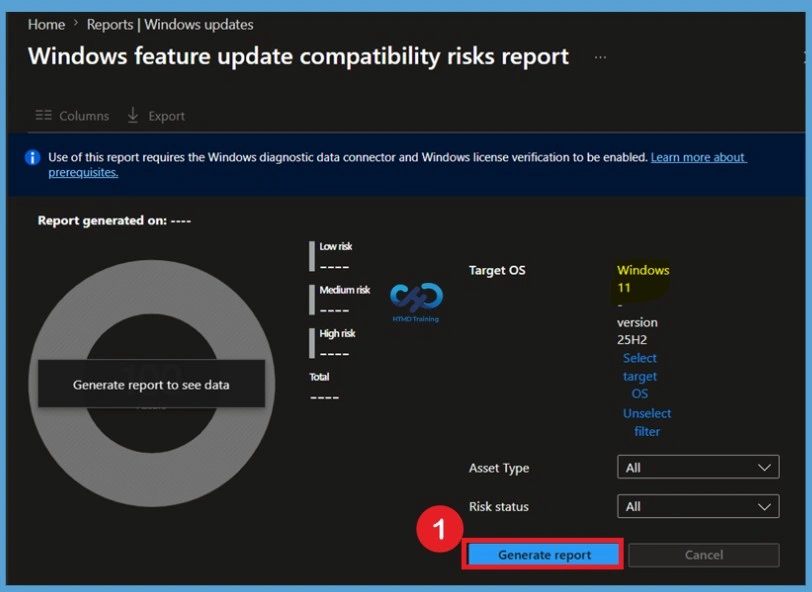Click the blue info icon in banner
This screenshot has width=812, height=592.
(x=33, y=157)
